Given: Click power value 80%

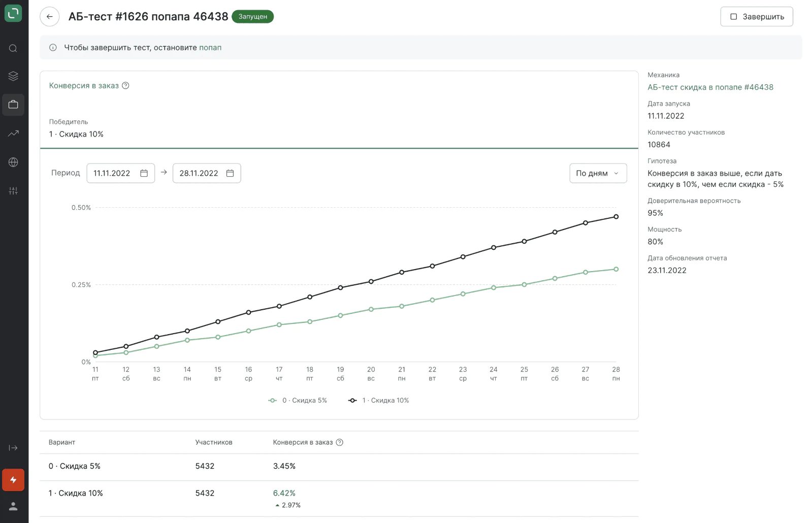Looking at the screenshot, I should pos(655,242).
